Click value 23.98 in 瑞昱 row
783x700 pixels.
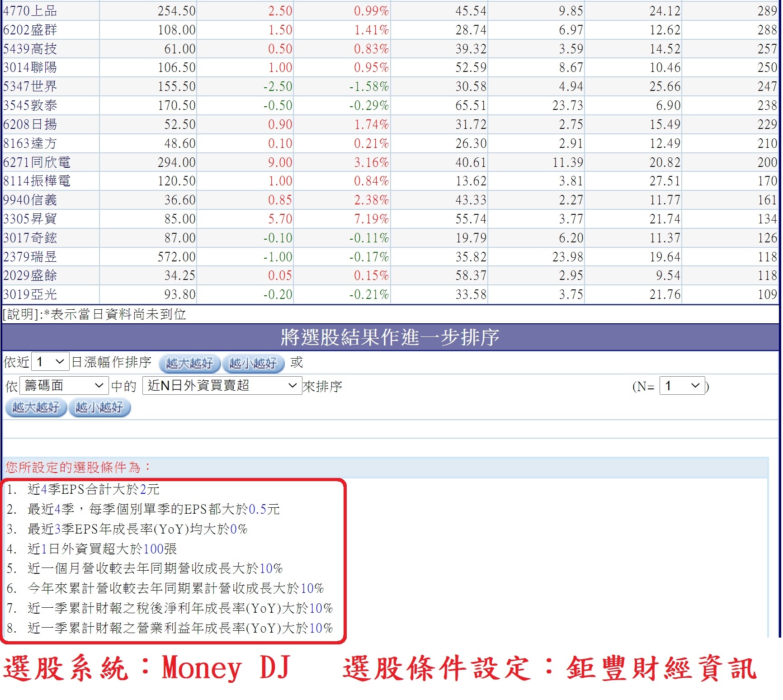[568, 257]
